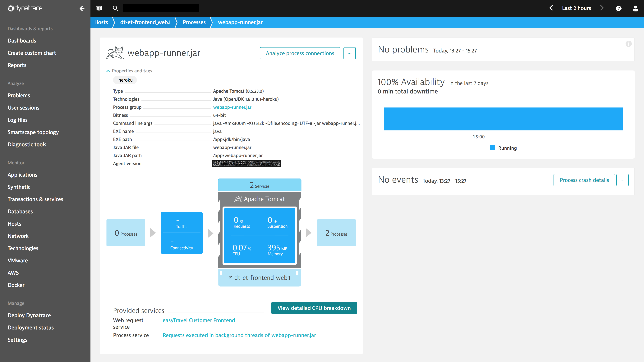The image size is (644, 362).
Task: Click the 395 MB Memory metric
Action: 277,250
